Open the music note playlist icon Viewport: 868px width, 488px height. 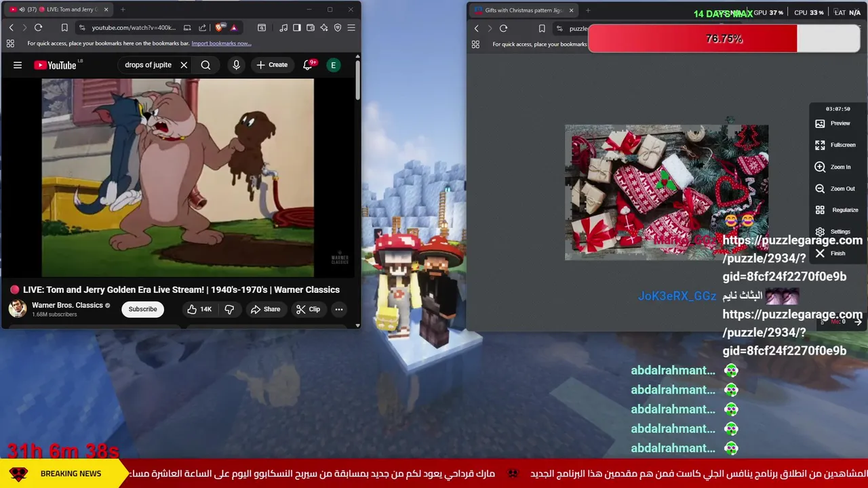283,28
